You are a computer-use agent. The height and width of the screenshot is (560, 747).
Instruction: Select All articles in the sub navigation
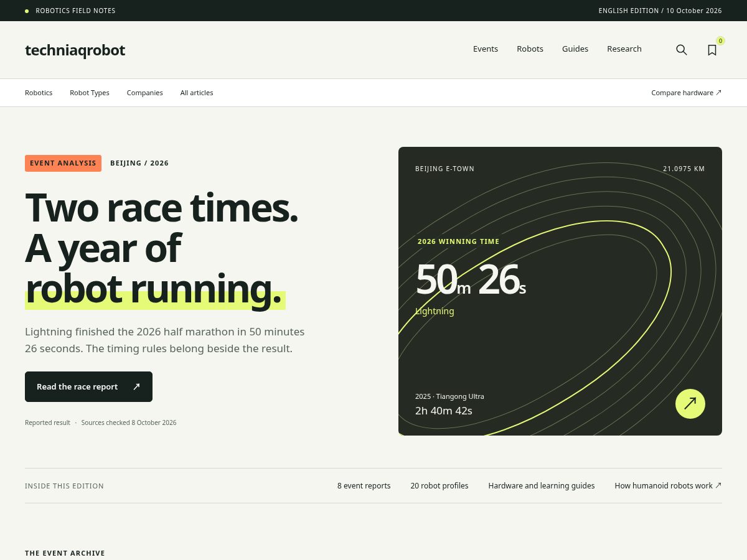click(x=197, y=93)
